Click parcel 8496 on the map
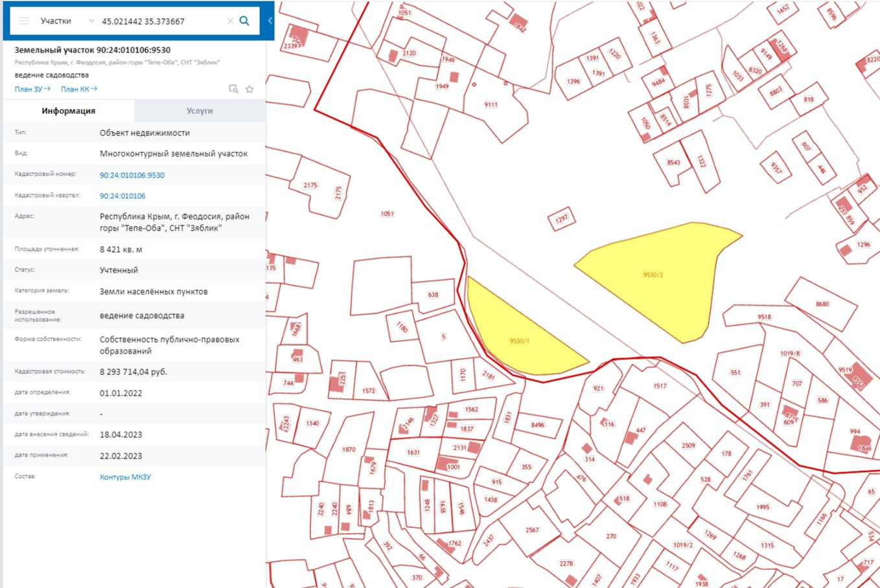Image resolution: width=880 pixels, height=588 pixels. pyautogui.click(x=537, y=425)
